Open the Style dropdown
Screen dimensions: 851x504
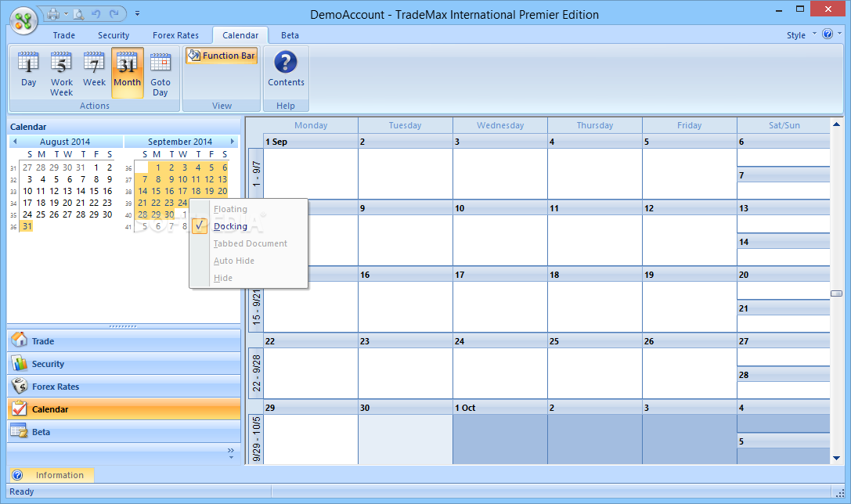pos(801,34)
